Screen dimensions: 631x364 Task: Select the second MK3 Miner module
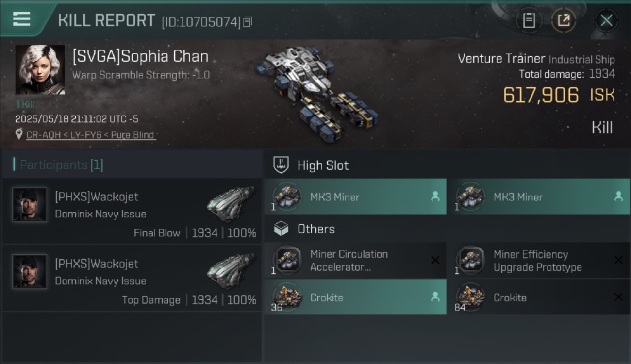[538, 197]
